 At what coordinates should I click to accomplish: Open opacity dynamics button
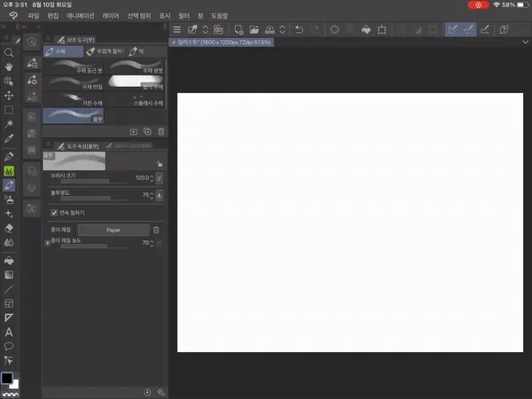pyautogui.click(x=159, y=195)
